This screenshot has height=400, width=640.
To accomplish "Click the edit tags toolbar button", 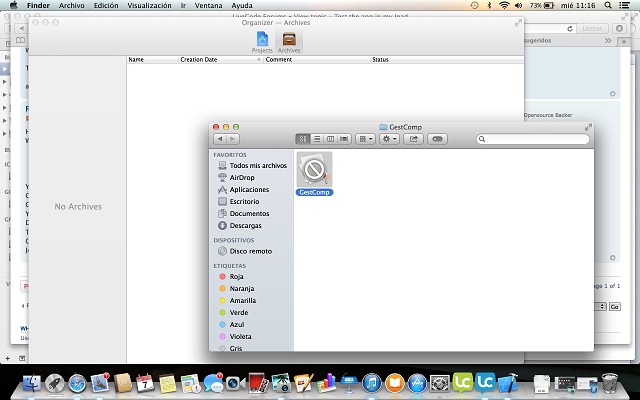I will click(x=437, y=139).
